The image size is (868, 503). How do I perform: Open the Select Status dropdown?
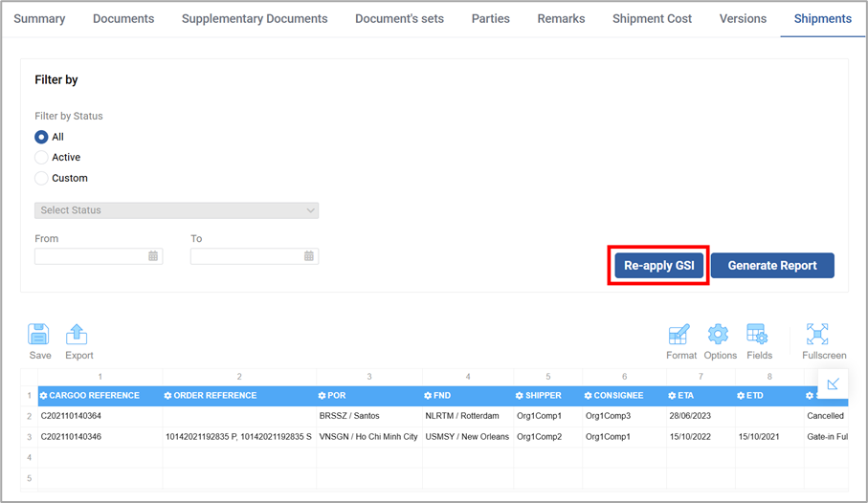177,210
